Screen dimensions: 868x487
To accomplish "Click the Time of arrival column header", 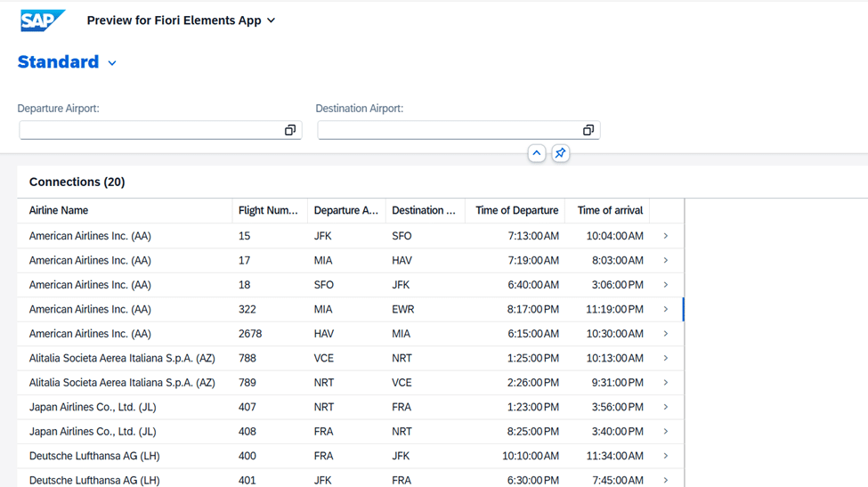I will click(610, 211).
